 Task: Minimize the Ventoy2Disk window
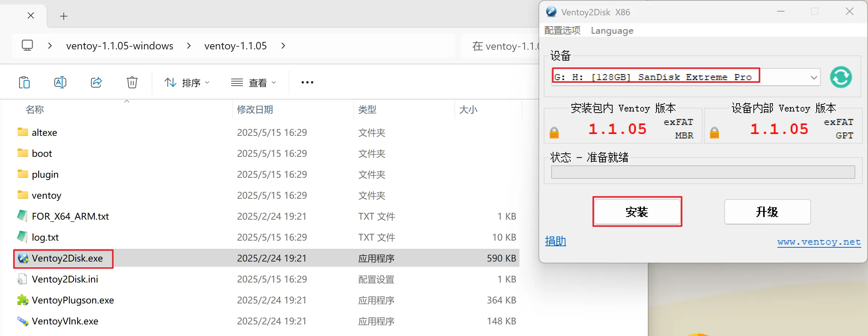click(x=781, y=12)
